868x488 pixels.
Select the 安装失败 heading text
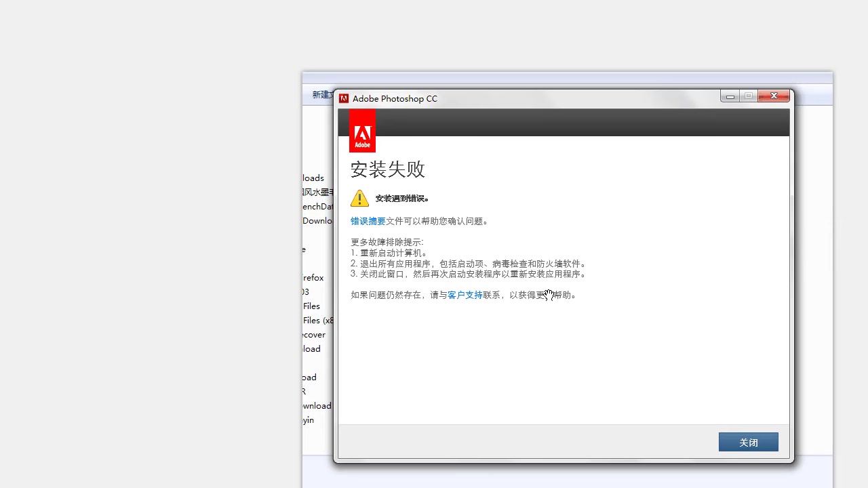pos(388,169)
